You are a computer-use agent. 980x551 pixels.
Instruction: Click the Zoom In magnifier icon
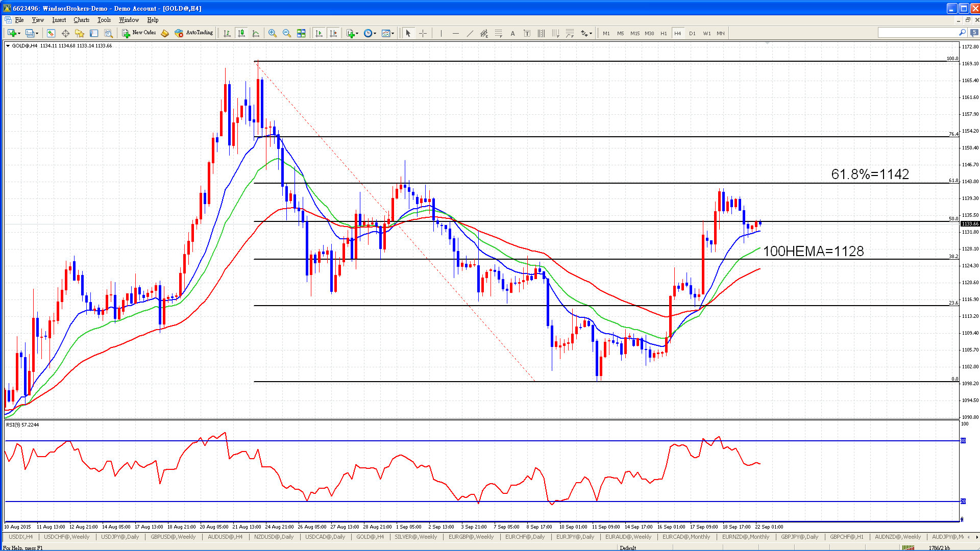click(273, 33)
